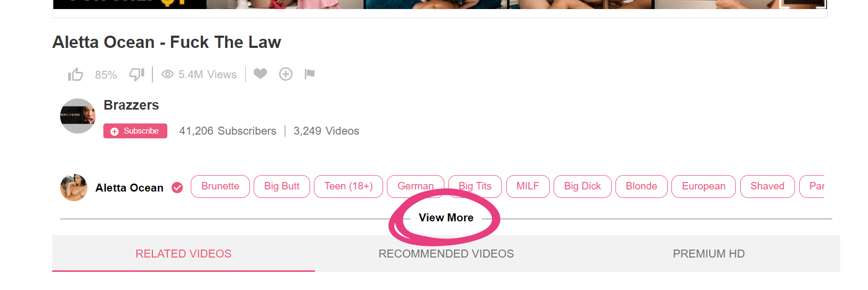Click the thumbs up like icon

pyautogui.click(x=76, y=74)
